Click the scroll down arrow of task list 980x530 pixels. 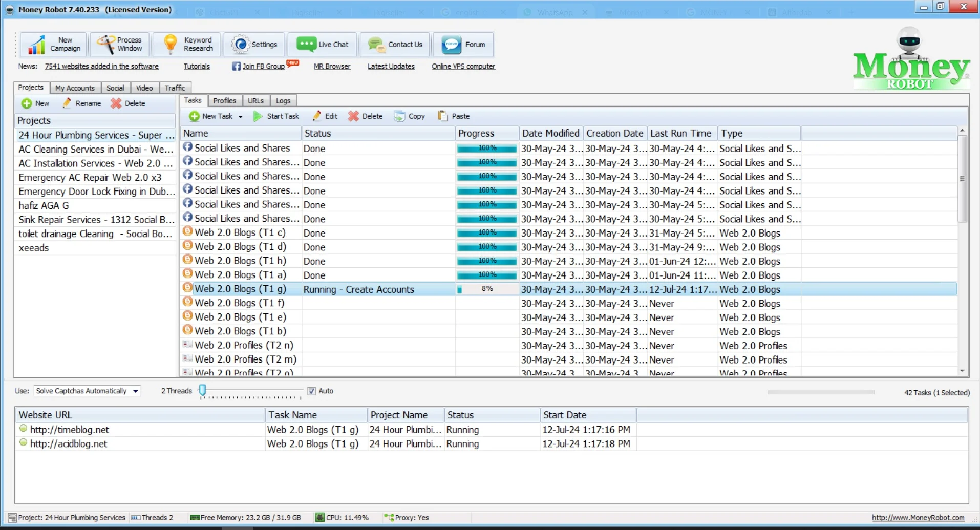click(963, 371)
